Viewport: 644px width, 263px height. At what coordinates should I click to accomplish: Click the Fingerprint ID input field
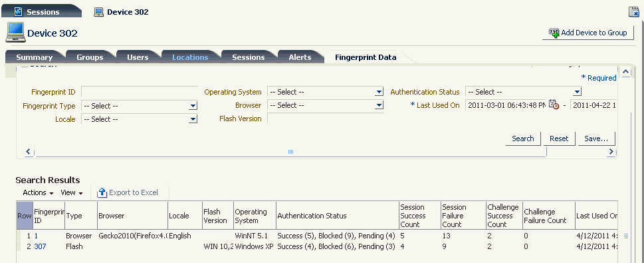click(x=140, y=92)
